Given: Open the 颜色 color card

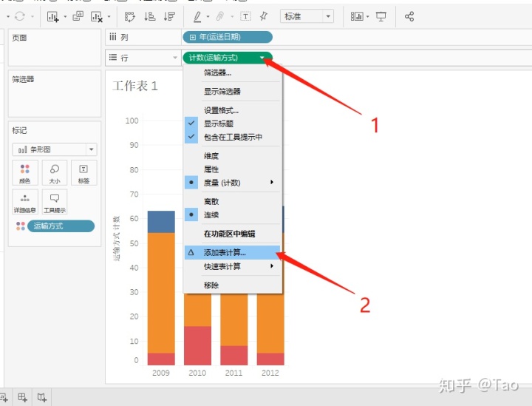Looking at the screenshot, I should 25,172.
